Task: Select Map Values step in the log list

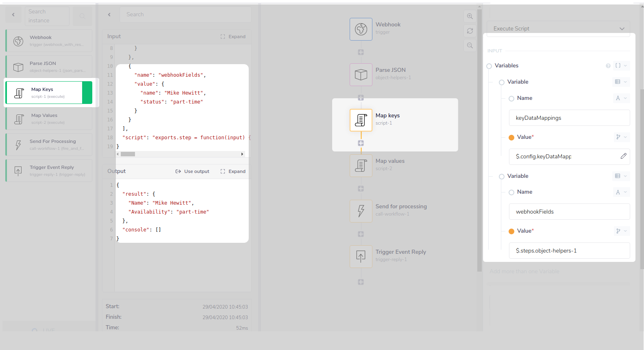Action: (49, 119)
